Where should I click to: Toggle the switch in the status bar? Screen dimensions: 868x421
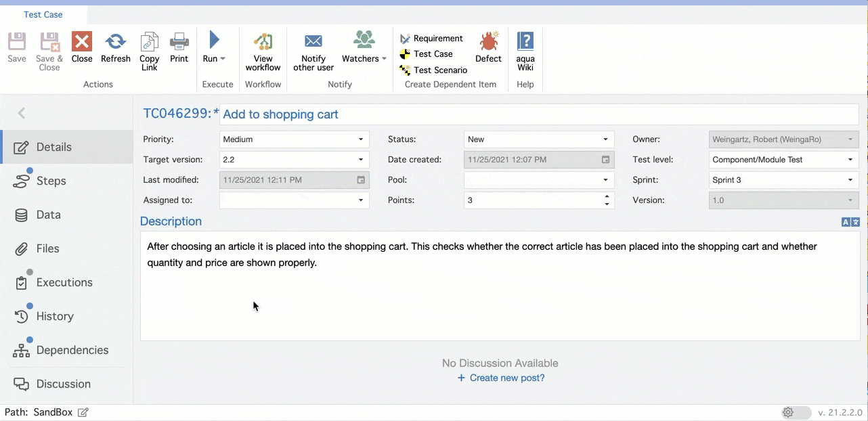click(x=796, y=412)
